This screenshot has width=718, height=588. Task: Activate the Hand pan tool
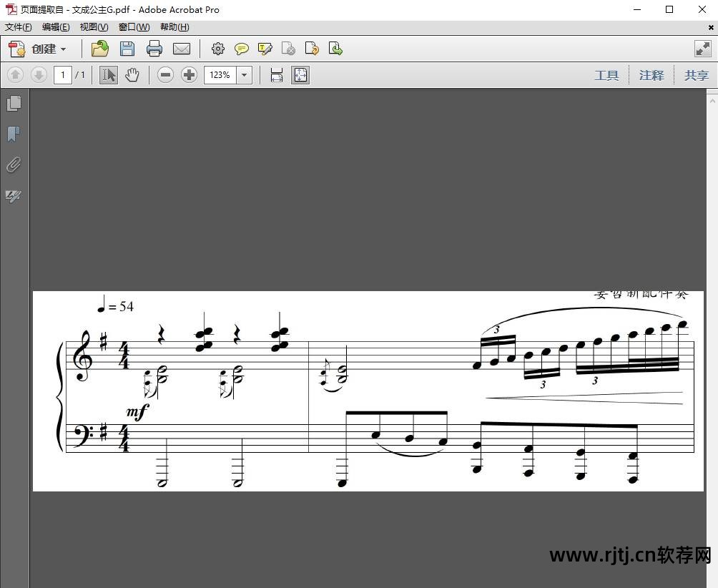click(132, 74)
